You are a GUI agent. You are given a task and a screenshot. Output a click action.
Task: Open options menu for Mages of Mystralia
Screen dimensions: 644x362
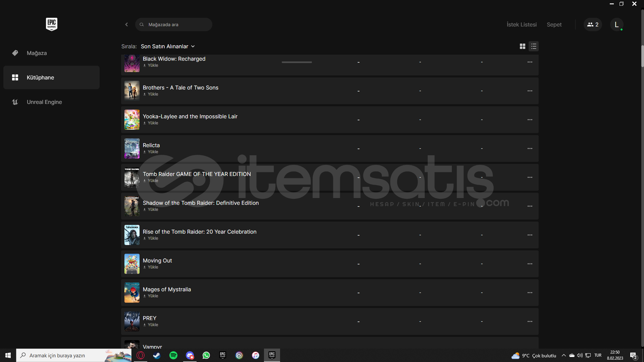(530, 293)
